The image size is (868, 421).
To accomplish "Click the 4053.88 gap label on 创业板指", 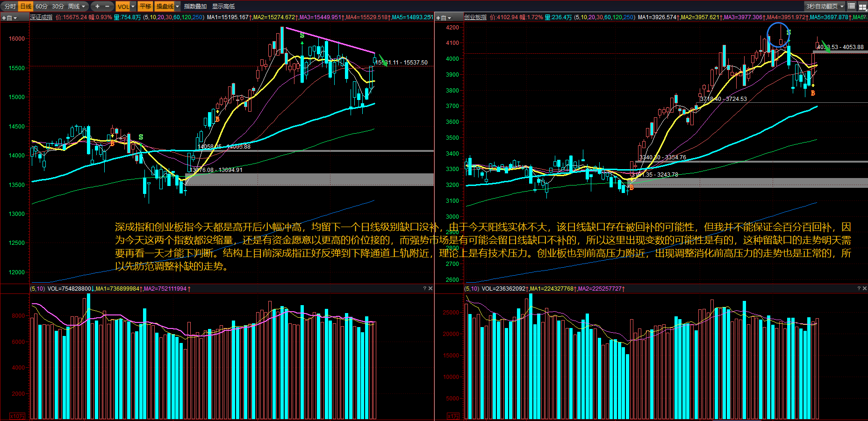I will point(840,47).
